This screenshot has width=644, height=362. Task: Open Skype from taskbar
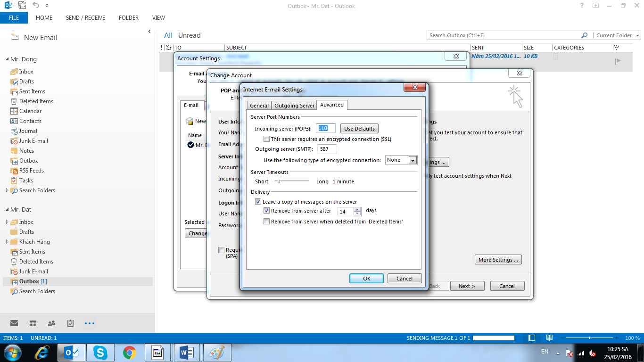pyautogui.click(x=100, y=353)
